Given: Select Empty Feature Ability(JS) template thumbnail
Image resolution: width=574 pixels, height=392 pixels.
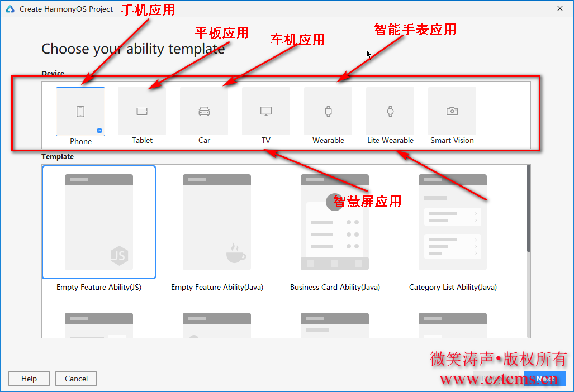Looking at the screenshot, I should click(x=99, y=222).
